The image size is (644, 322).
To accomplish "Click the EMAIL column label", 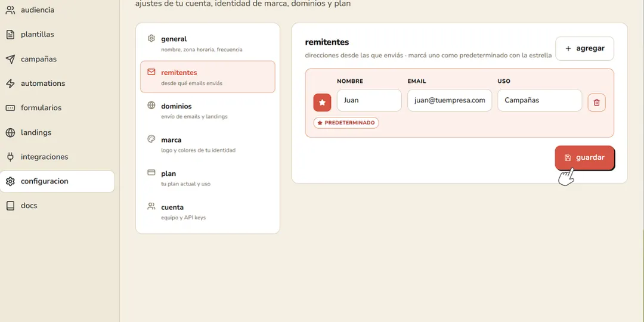I will click(x=417, y=81).
